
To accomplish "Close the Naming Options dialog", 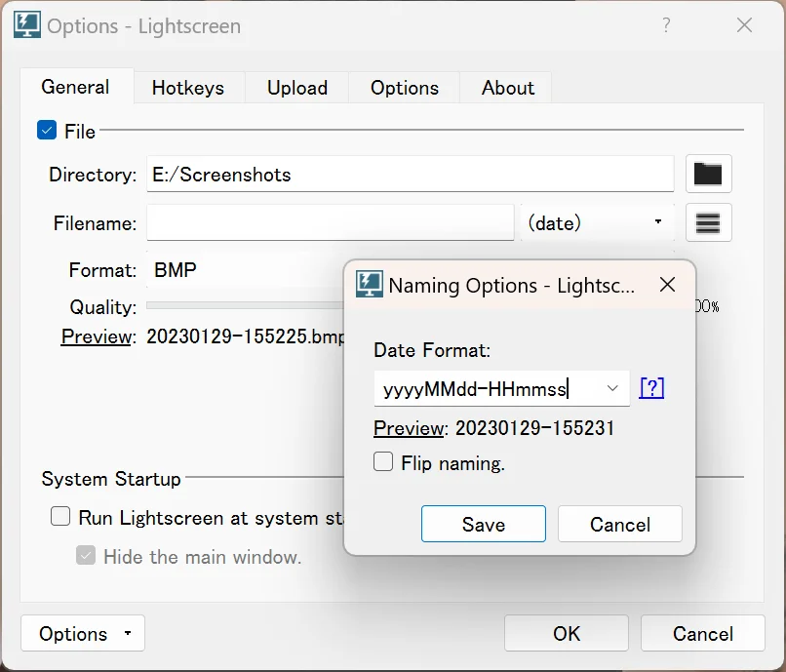I will click(x=667, y=285).
